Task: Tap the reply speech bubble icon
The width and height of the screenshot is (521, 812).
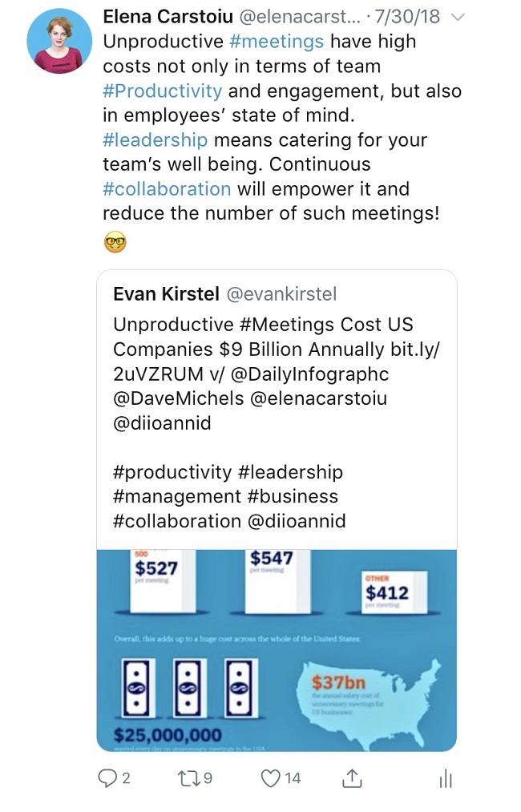Action: (107, 778)
